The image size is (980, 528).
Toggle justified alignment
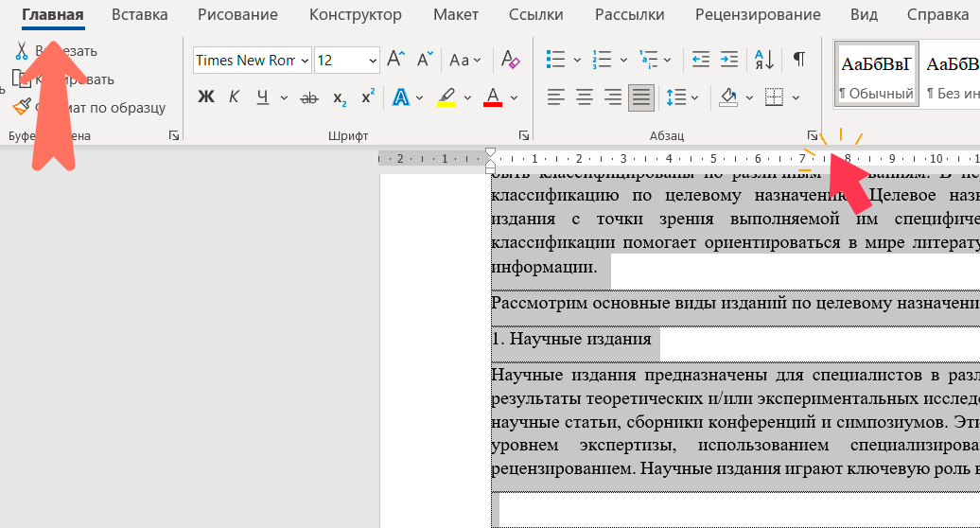coord(641,97)
